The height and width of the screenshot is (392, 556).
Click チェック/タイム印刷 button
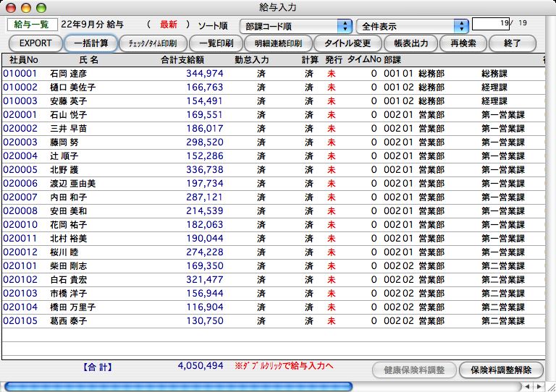(152, 43)
